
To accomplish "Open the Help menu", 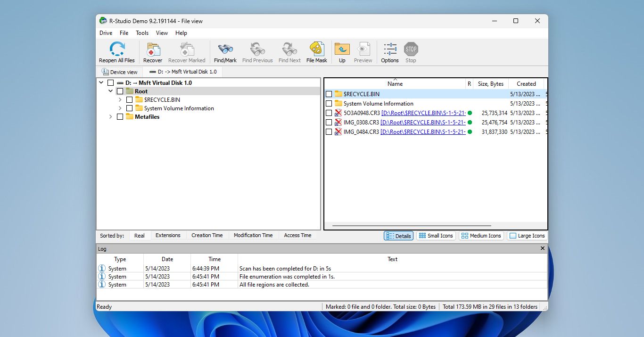I will coord(181,33).
